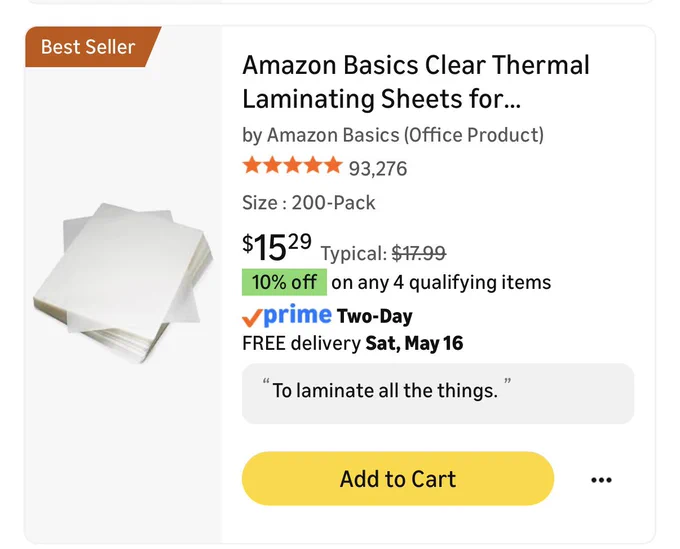Click the 'by Amazon Basics (Office Product)' byline

(393, 135)
